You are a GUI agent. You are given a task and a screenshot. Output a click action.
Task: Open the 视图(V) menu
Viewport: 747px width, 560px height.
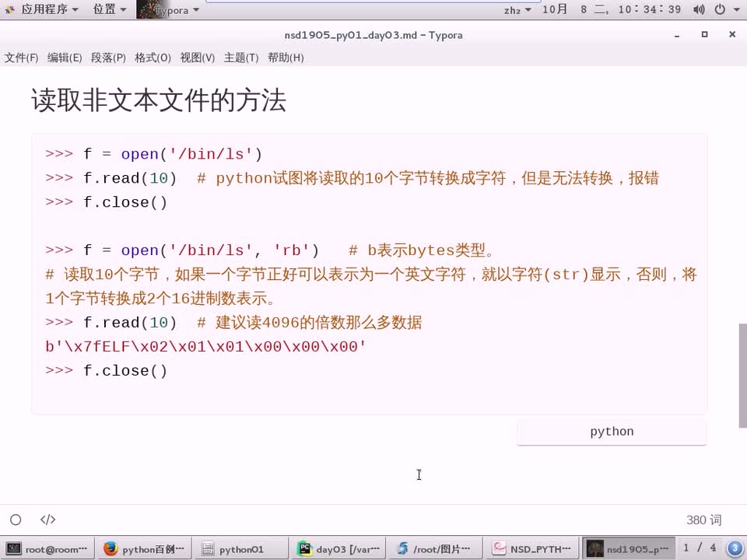[197, 58]
